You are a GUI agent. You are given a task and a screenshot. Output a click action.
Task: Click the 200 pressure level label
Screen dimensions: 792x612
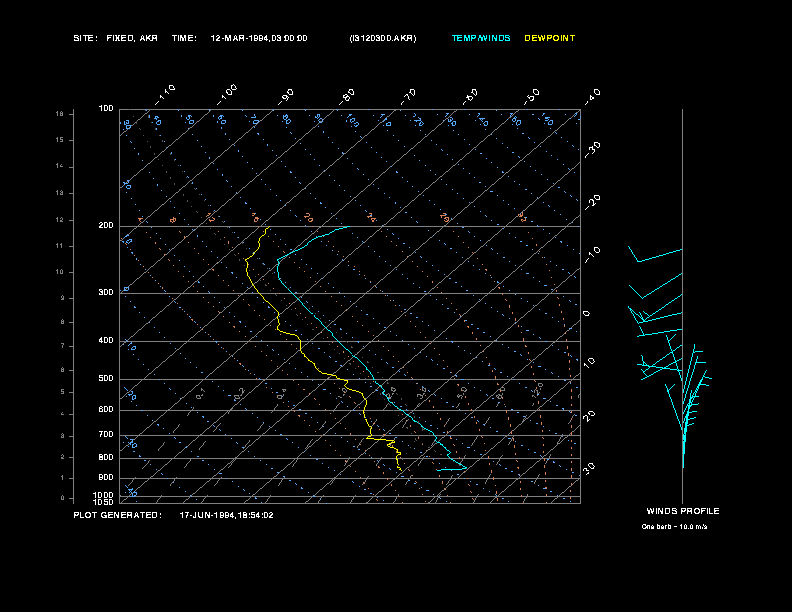tap(106, 226)
